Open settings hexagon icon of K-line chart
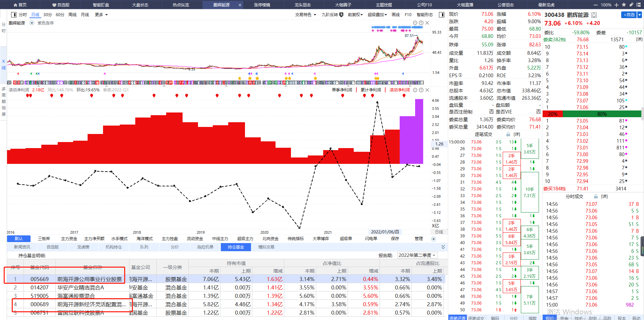Screen dimensions: 644x320 pos(415,23)
